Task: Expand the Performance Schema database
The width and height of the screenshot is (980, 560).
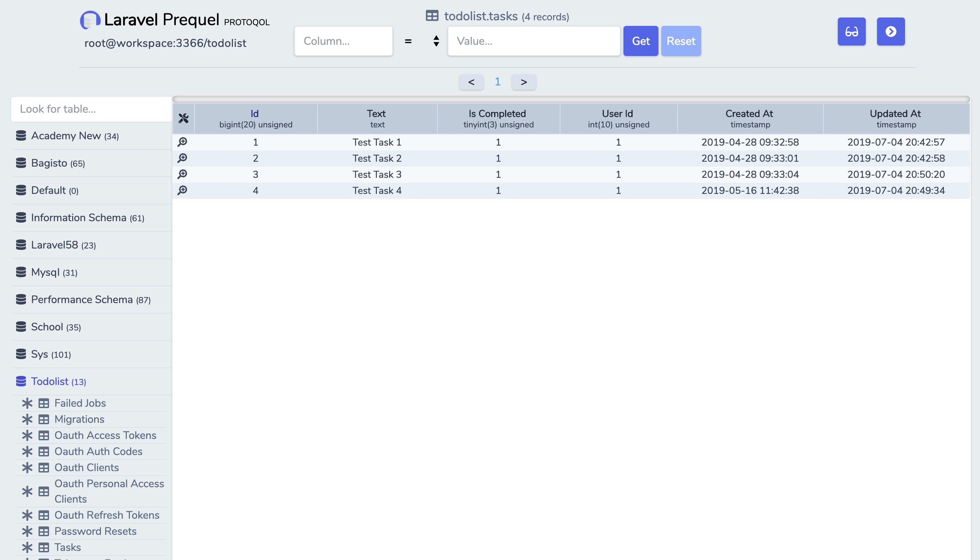Action: pyautogui.click(x=91, y=300)
